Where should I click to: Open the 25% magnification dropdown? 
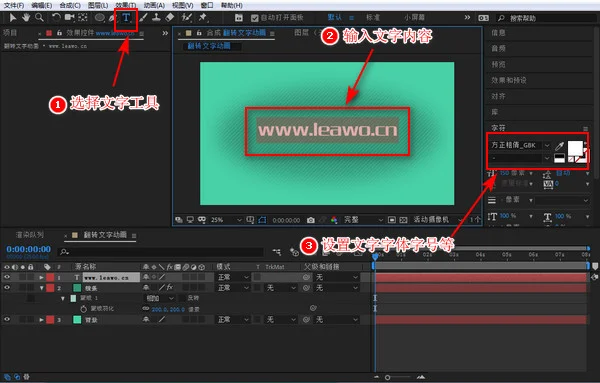[x=227, y=220]
